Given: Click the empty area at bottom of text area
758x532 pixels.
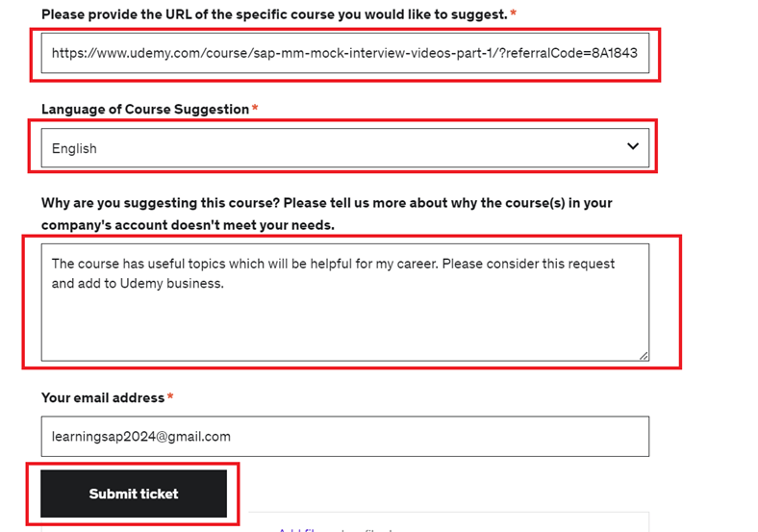Looking at the screenshot, I should (x=344, y=332).
